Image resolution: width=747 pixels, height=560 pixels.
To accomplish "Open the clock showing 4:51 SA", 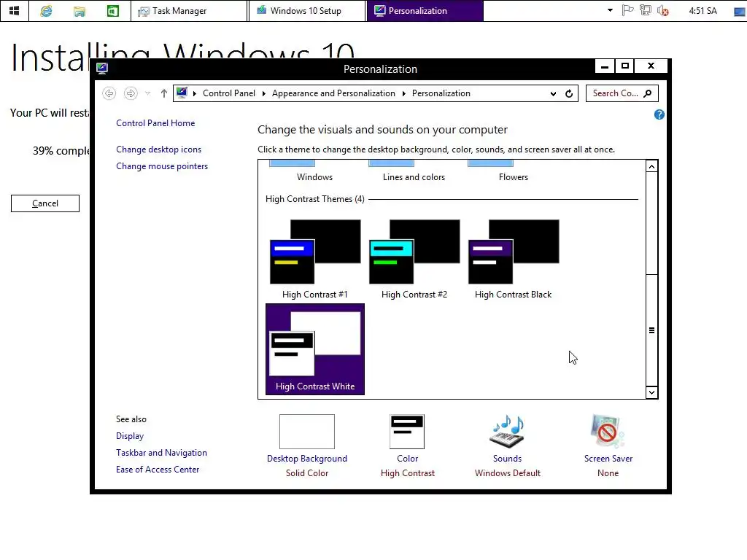I will click(703, 10).
